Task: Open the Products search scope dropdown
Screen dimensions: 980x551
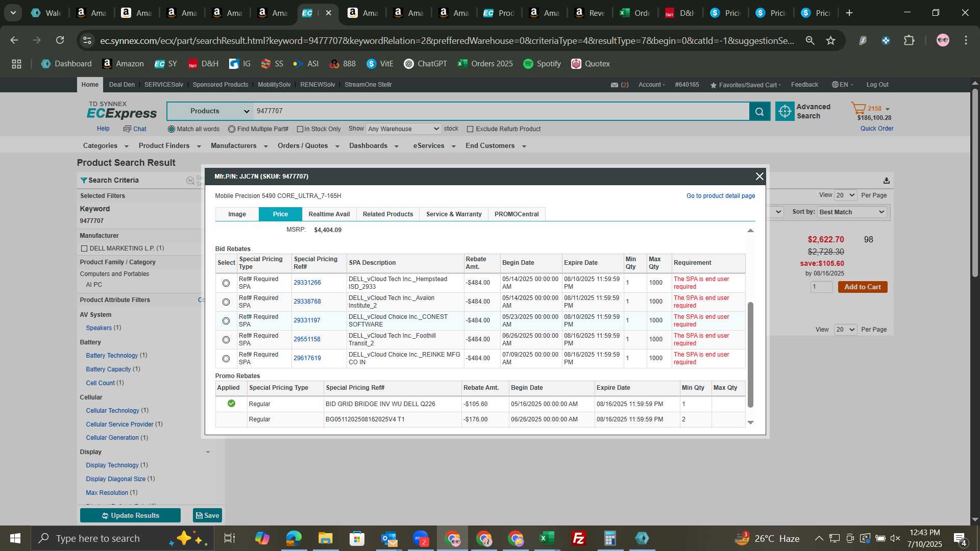Action: 210,111
